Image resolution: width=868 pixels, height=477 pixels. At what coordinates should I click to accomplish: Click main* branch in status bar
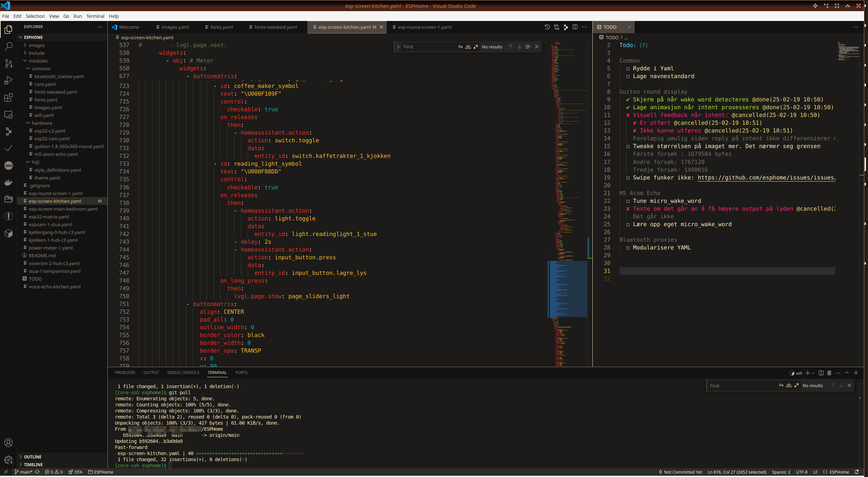pos(26,472)
